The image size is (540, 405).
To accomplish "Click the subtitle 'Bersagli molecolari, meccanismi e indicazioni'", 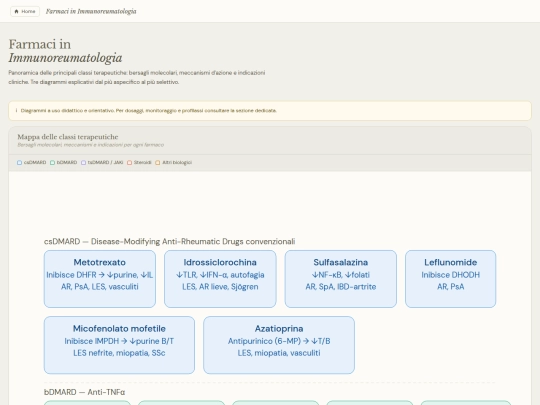I will point(91,145).
